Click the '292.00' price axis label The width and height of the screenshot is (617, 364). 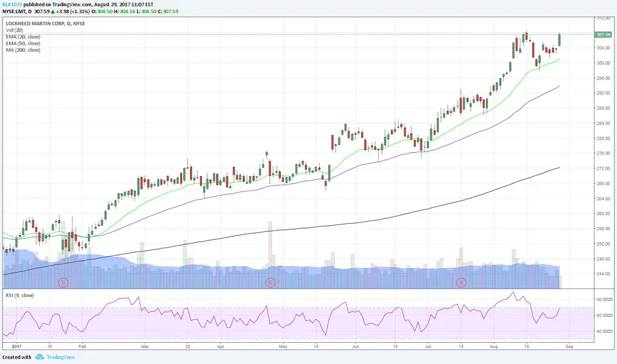(604, 93)
